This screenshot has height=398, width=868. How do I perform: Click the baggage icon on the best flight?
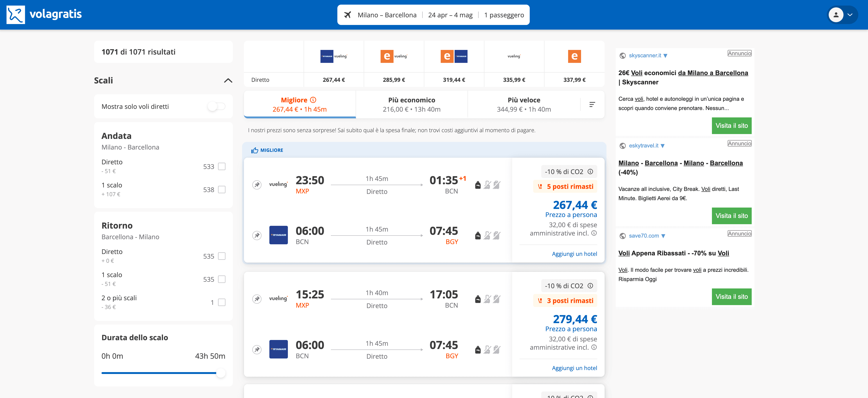[478, 184]
